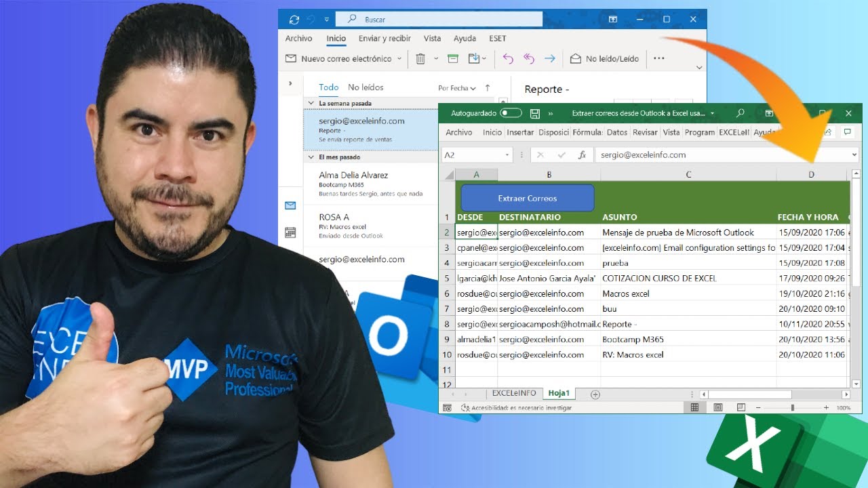Toggle No leído/Leído in Outlook
868x488 pixels.
(604, 59)
